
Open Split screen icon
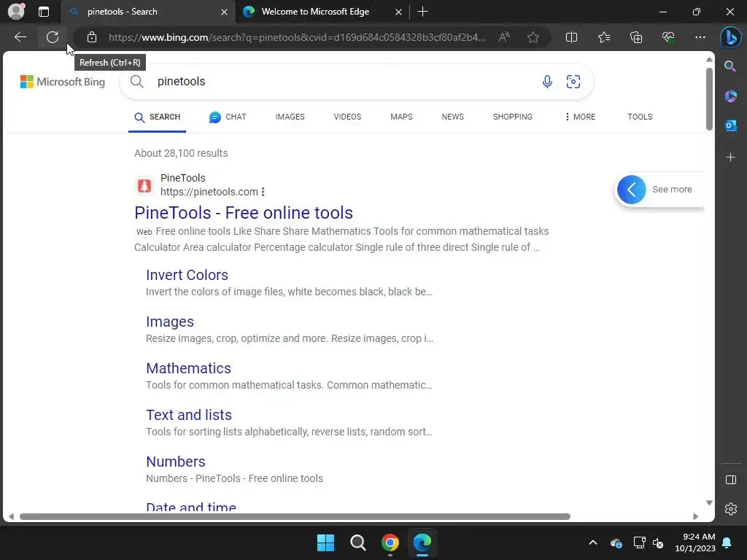tap(571, 37)
